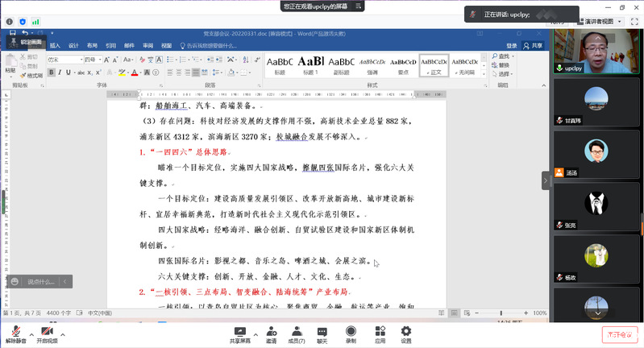Image resolution: width=644 pixels, height=348 pixels.
Task: Expand audio options arrow next to 解除静音
Action: pos(31,334)
